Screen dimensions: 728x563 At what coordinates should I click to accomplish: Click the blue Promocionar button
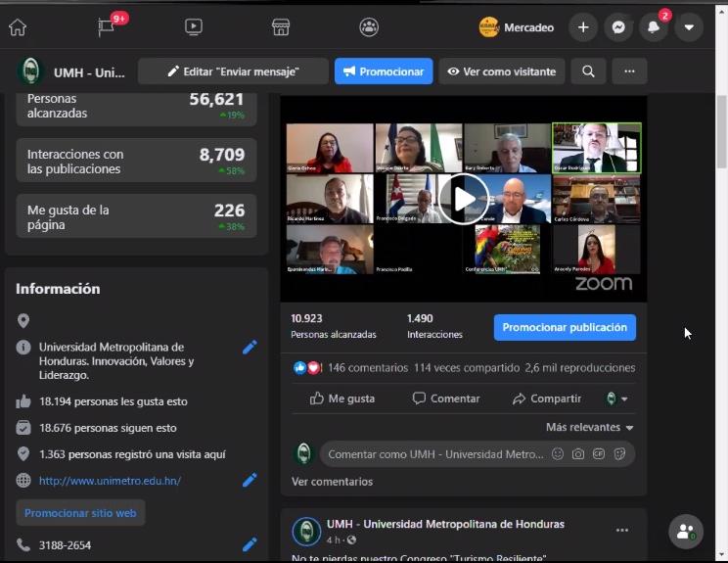click(x=384, y=71)
